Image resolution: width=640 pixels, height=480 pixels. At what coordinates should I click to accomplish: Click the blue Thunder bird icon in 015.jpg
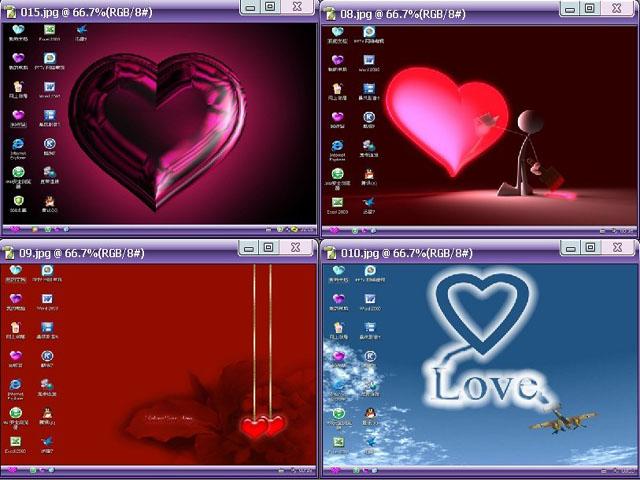click(x=81, y=29)
